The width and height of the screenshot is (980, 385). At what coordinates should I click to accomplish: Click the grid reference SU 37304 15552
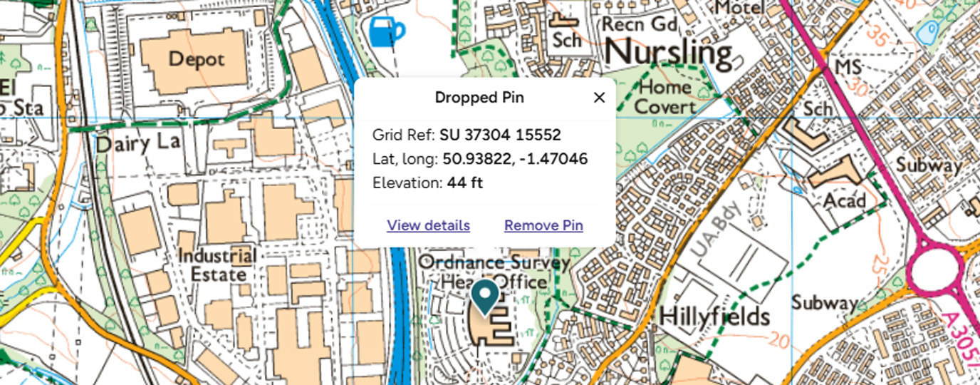[500, 135]
